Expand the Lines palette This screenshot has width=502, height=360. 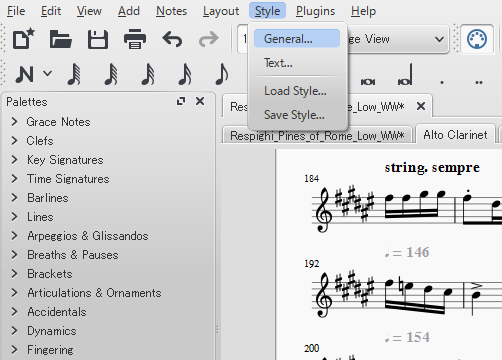[14, 217]
